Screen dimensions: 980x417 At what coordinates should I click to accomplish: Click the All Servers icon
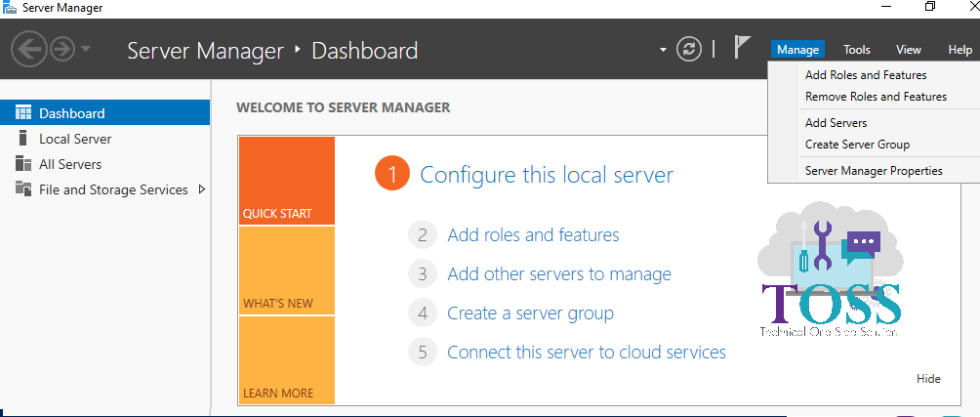23,164
